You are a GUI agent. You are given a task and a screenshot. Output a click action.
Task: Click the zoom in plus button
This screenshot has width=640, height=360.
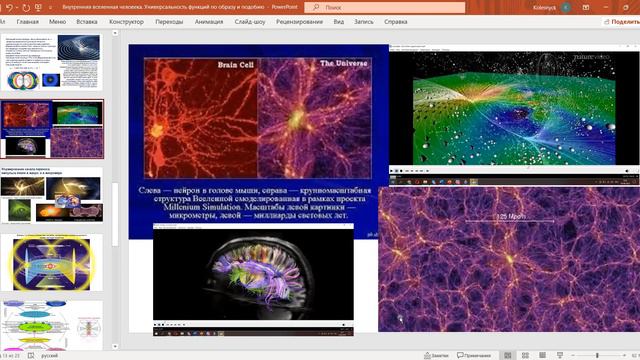624,356
